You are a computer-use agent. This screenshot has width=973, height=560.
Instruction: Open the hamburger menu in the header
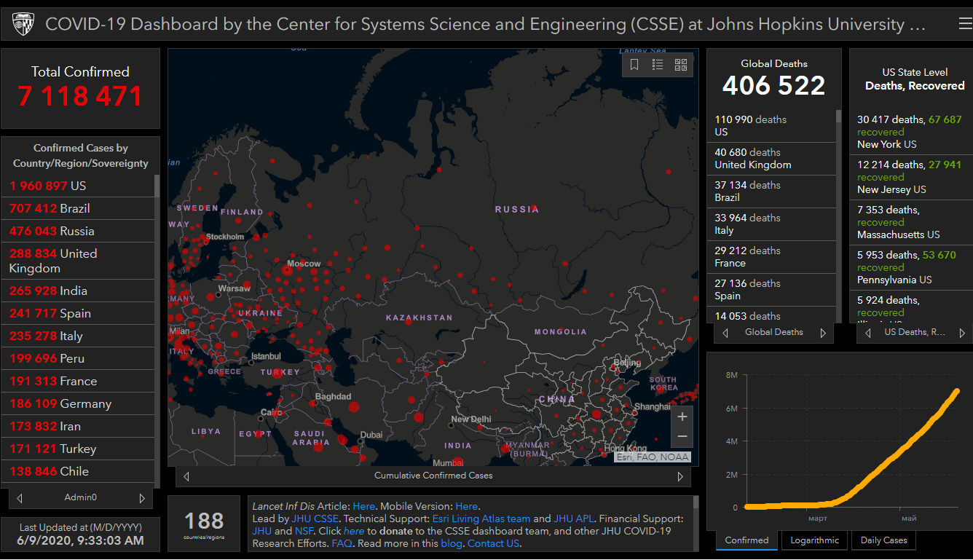point(964,24)
